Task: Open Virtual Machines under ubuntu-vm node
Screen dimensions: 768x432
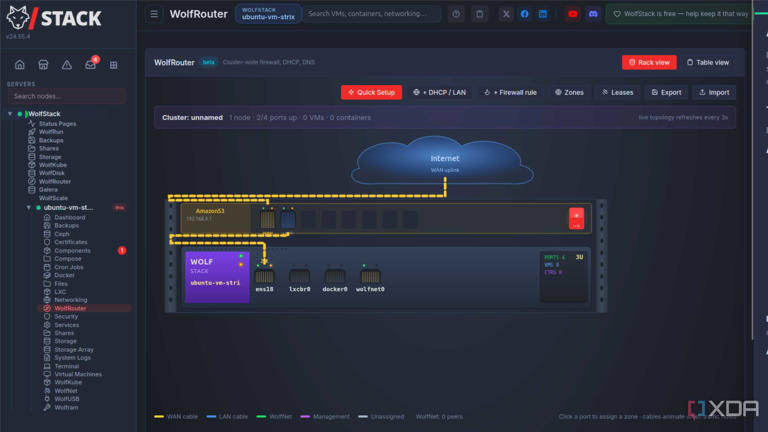Action: click(78, 374)
